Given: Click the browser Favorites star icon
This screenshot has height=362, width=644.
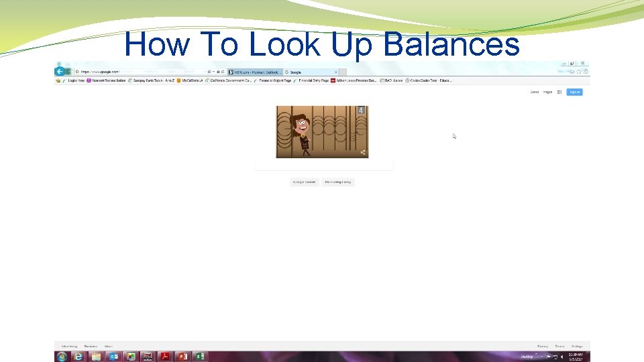Looking at the screenshot, I should (579, 72).
